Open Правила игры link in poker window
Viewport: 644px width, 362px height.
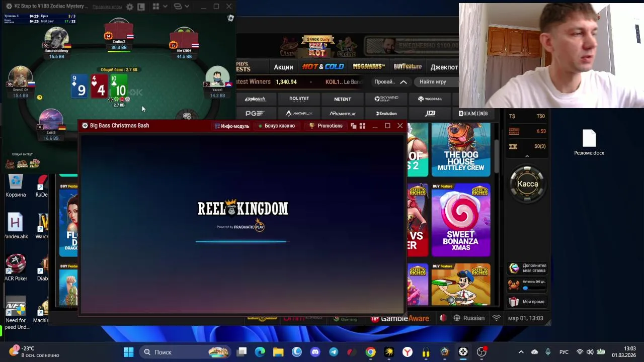point(107,7)
